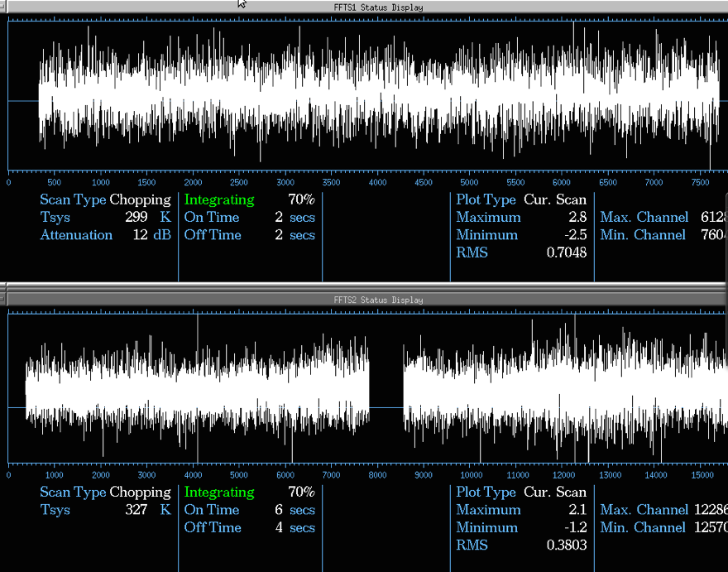Click the green Integrating status in FFTS1
This screenshot has width=728, height=572.
pyautogui.click(x=219, y=199)
